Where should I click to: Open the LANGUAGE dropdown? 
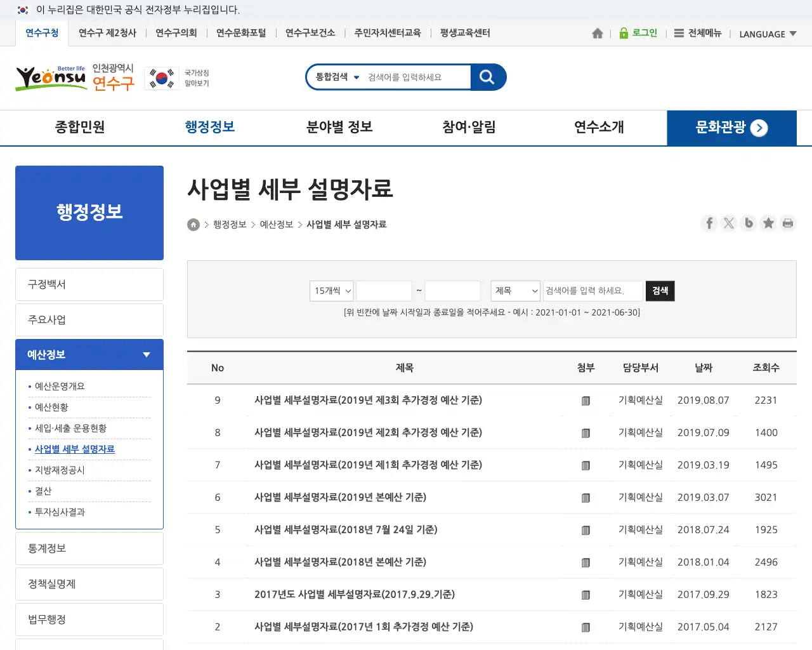pos(768,34)
